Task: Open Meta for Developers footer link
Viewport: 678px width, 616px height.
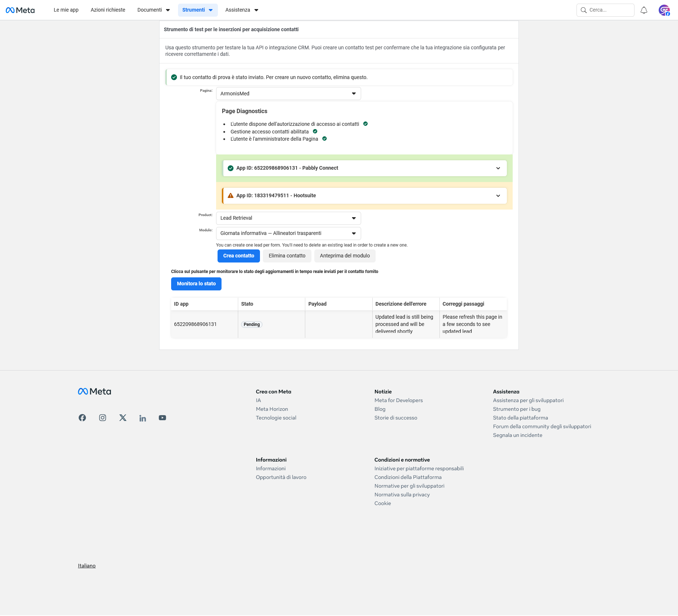Action: (399, 400)
